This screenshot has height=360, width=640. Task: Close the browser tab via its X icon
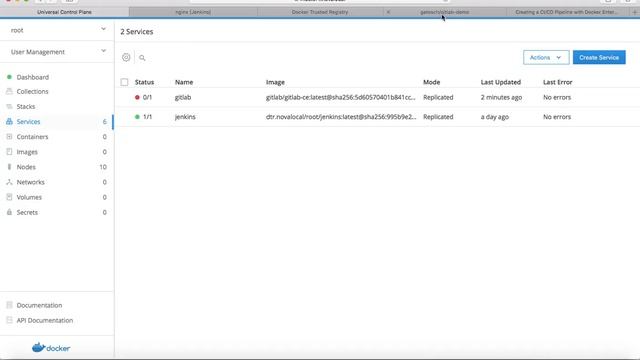(x=388, y=12)
